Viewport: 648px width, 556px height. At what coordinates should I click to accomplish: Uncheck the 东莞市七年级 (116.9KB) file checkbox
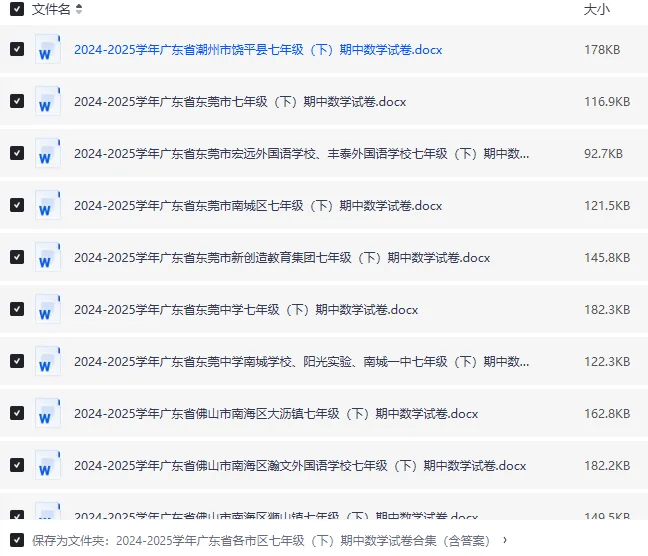(x=17, y=101)
